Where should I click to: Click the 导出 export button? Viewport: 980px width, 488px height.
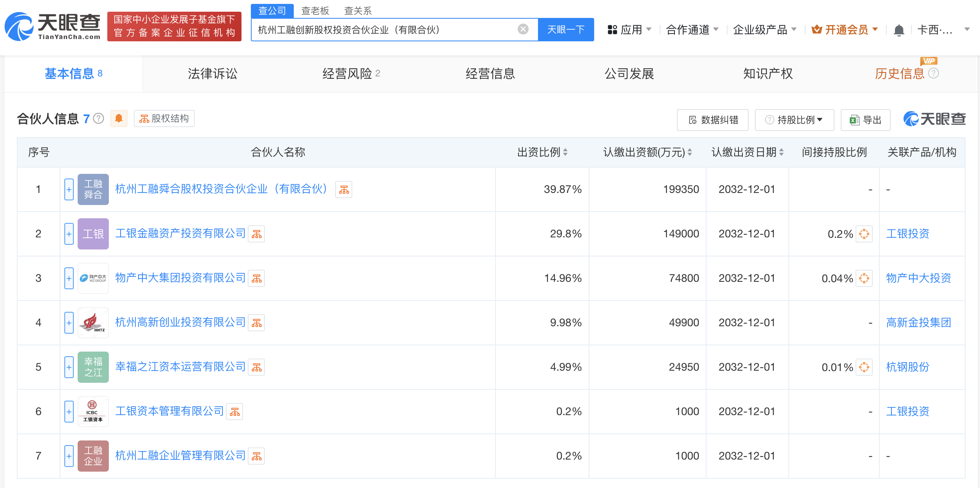[x=866, y=120]
